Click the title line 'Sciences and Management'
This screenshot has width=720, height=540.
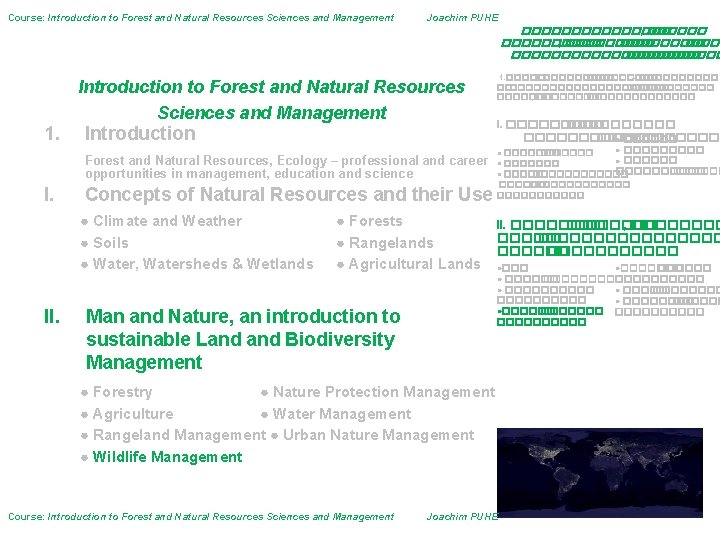click(272, 112)
